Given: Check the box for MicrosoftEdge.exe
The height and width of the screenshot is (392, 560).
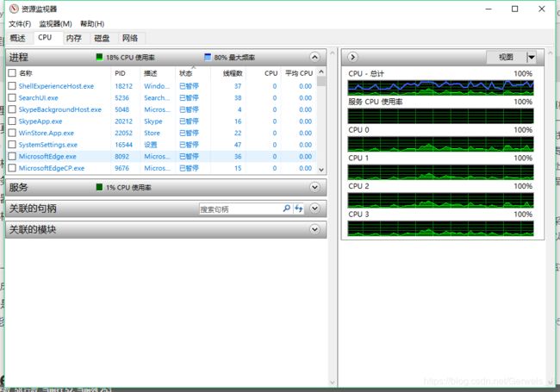Looking at the screenshot, I should (12, 157).
